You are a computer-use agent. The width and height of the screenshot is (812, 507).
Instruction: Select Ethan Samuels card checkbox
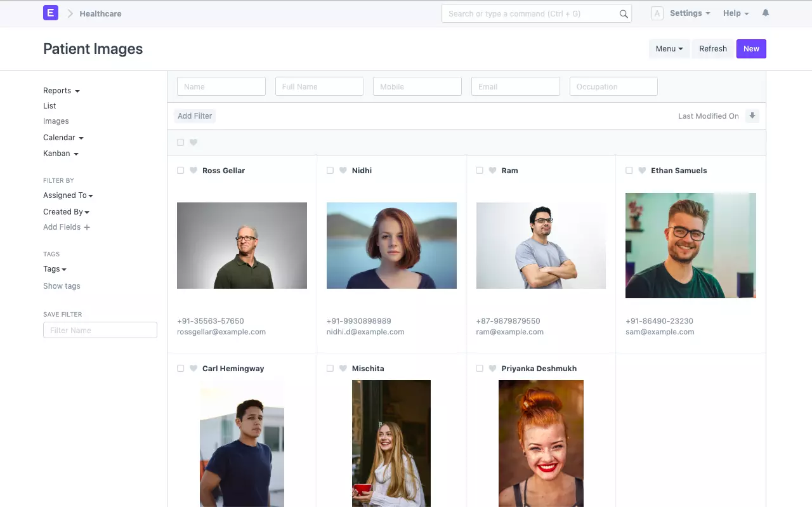coord(629,170)
